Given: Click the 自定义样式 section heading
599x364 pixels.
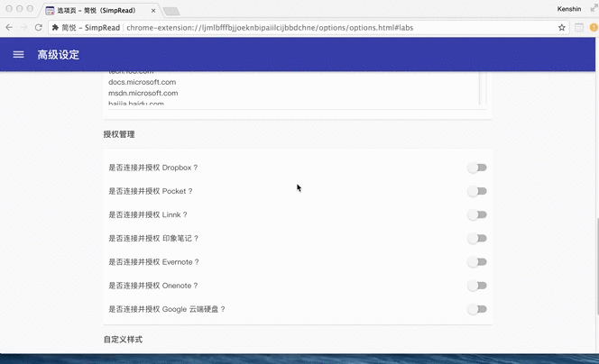Looking at the screenshot, I should click(123, 339).
